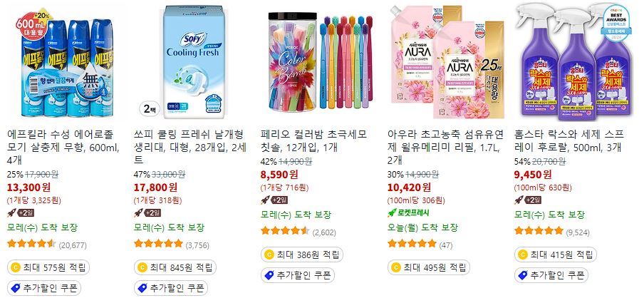Click 최대 845원 적립 badge

click(175, 268)
